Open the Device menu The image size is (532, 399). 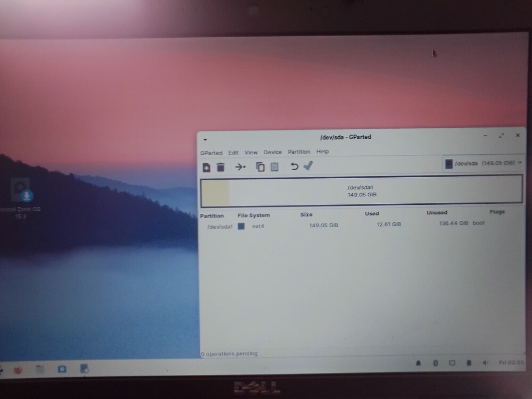point(273,152)
